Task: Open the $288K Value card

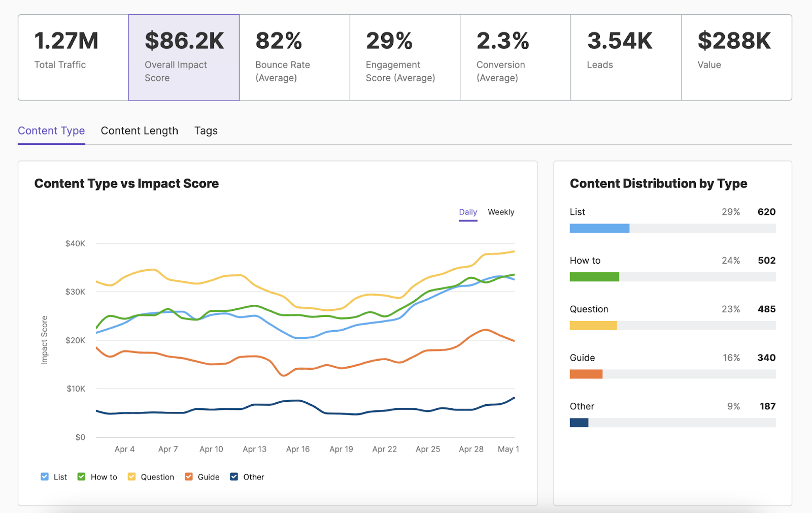Action: [x=736, y=57]
